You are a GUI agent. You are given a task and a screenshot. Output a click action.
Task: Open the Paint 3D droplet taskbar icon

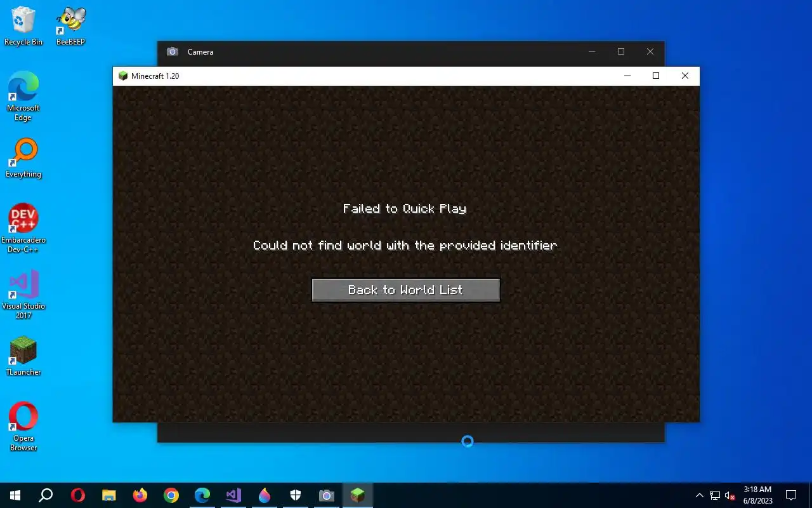265,495
